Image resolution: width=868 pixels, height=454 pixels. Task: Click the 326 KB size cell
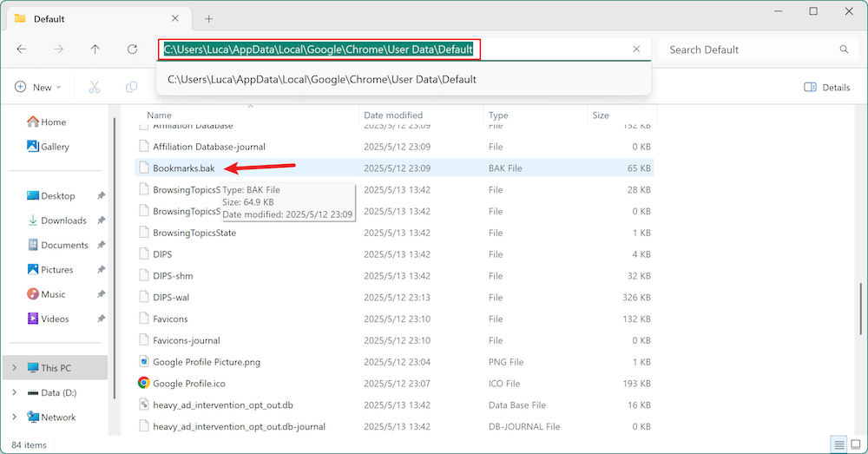636,298
